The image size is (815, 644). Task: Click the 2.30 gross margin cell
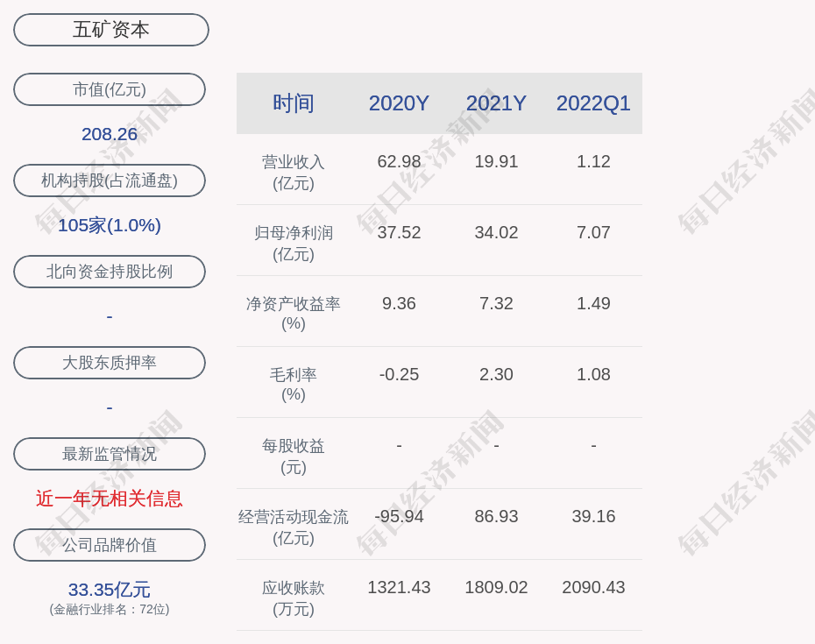tap(496, 374)
